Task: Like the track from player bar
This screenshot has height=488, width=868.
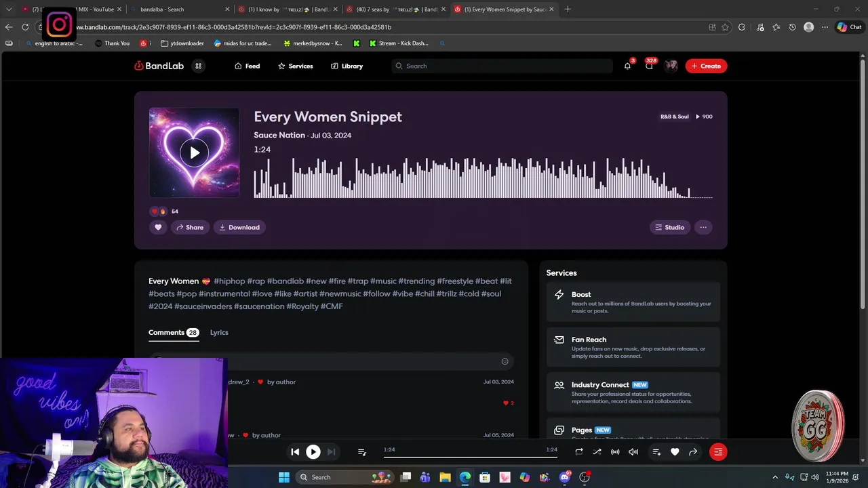Action: click(675, 451)
